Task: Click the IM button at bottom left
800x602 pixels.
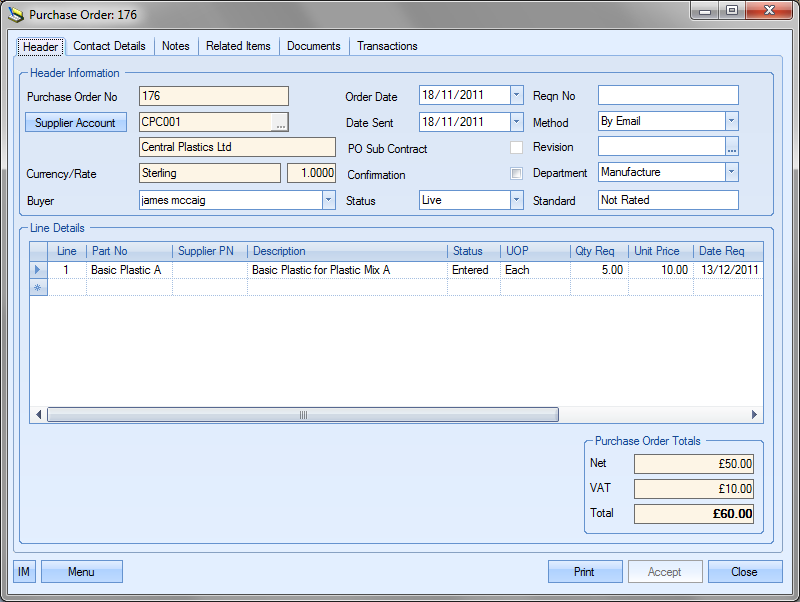Action: (x=25, y=572)
